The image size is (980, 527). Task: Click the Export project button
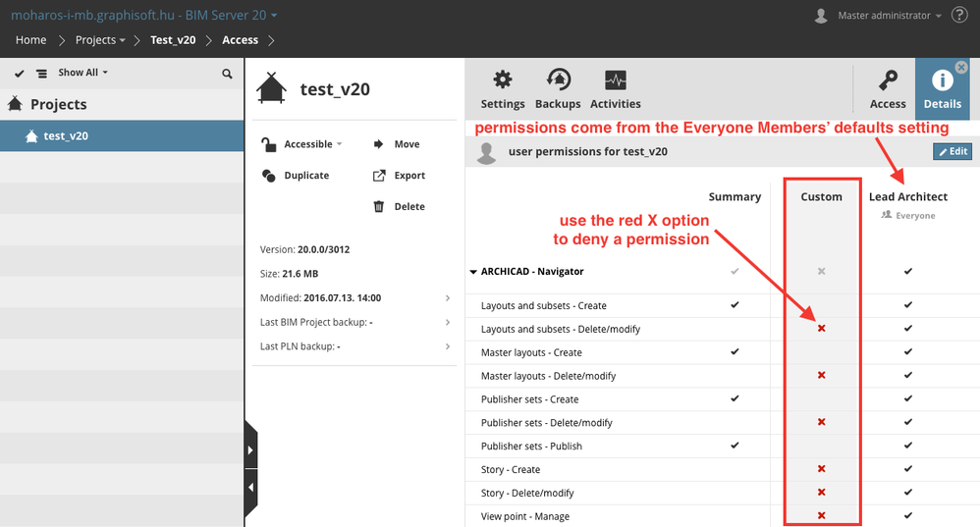(399, 176)
